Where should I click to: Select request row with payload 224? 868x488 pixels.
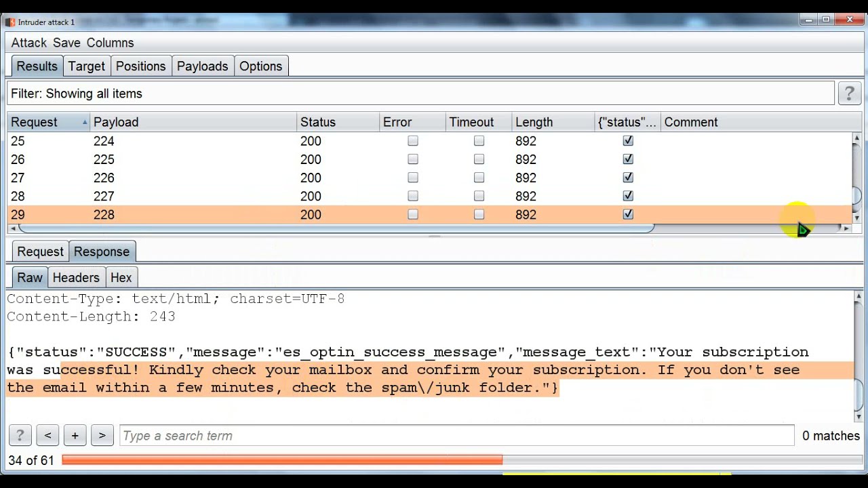click(x=429, y=141)
